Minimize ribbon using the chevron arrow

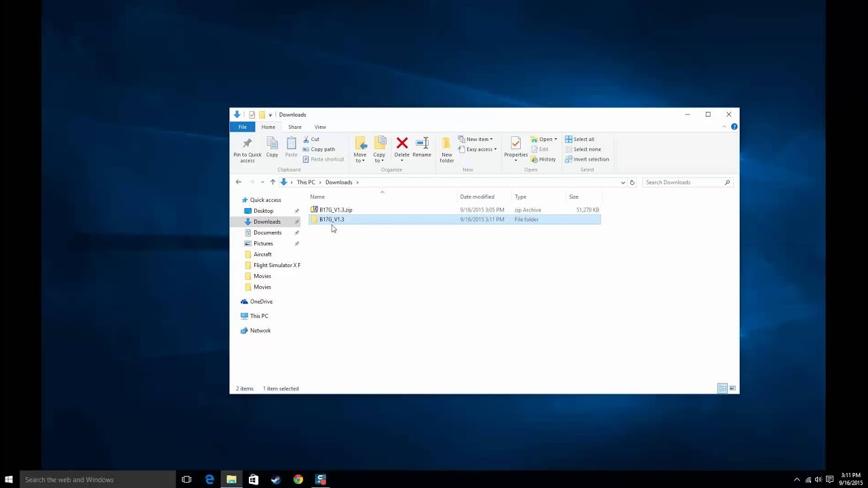(724, 127)
